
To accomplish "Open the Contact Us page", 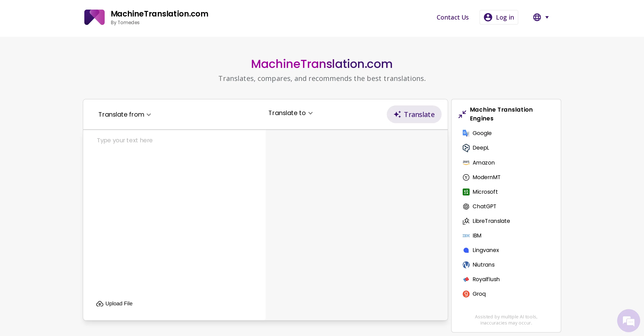I will (452, 17).
